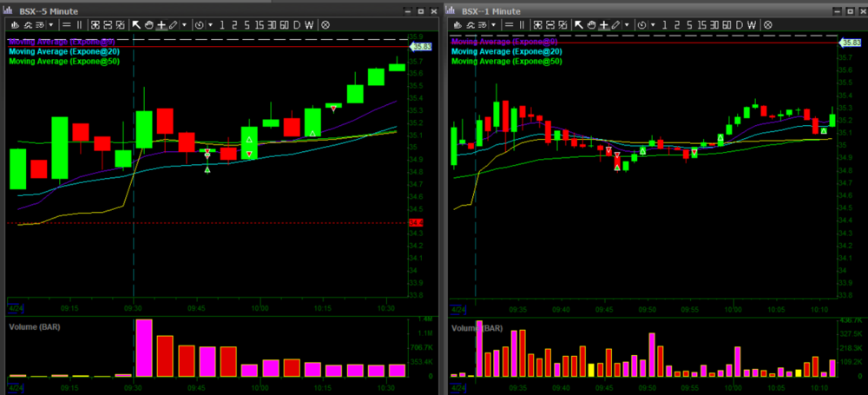Image resolution: width=868 pixels, height=395 pixels.
Task: Click Moving Average (Expone@20) label in 5 Minute chart
Action: point(66,51)
